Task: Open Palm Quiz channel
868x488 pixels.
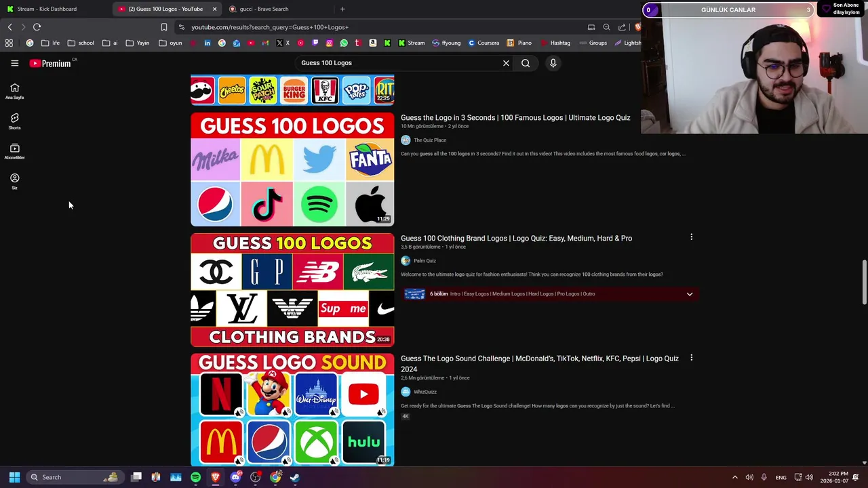Action: pos(425,261)
